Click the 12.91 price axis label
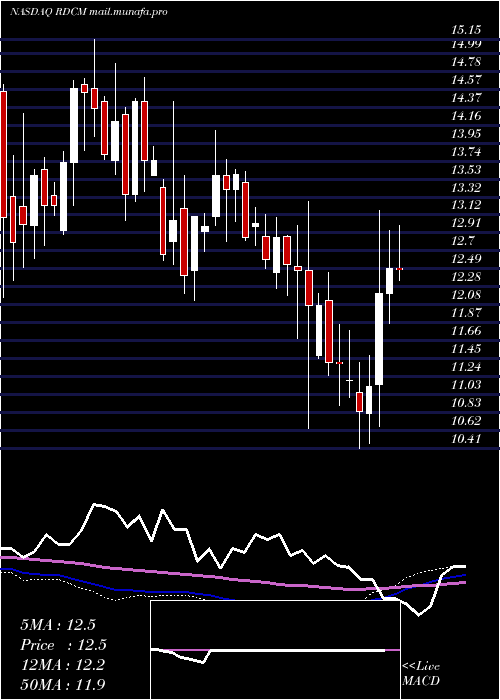 click(466, 223)
